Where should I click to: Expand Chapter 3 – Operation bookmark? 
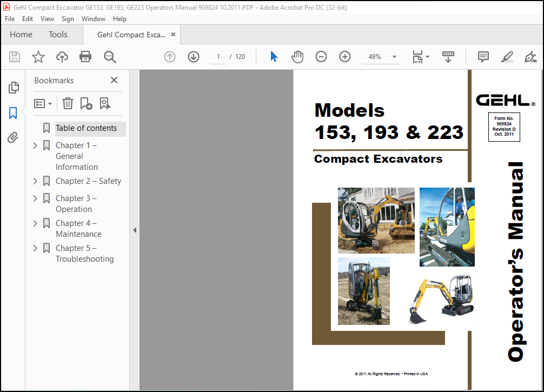(35, 198)
